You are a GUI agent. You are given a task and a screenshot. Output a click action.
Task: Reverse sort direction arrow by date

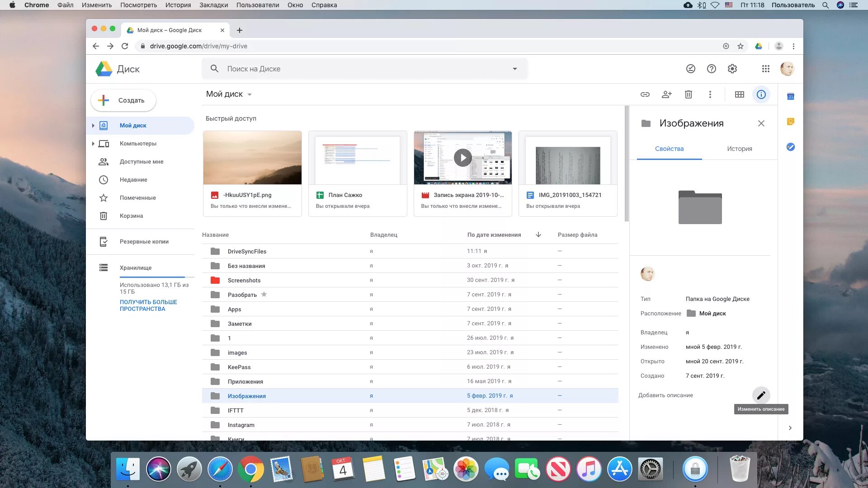[538, 235]
